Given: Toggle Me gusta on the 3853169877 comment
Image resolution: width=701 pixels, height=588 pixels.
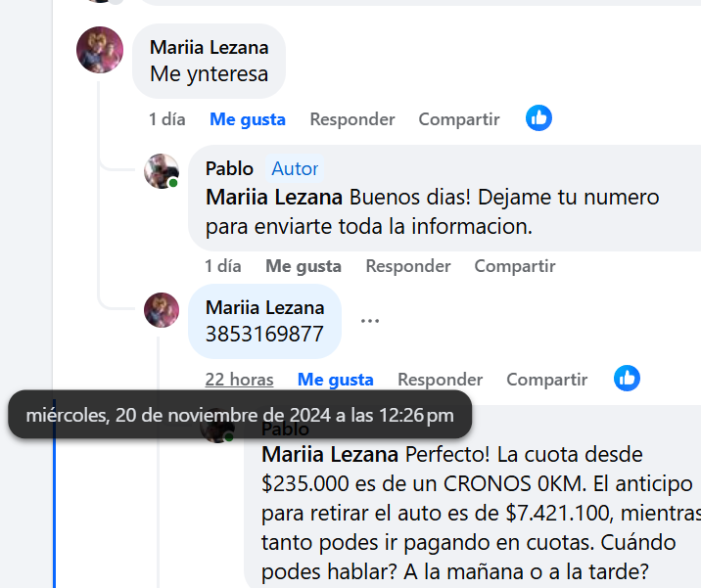Looking at the screenshot, I should tap(336, 380).
